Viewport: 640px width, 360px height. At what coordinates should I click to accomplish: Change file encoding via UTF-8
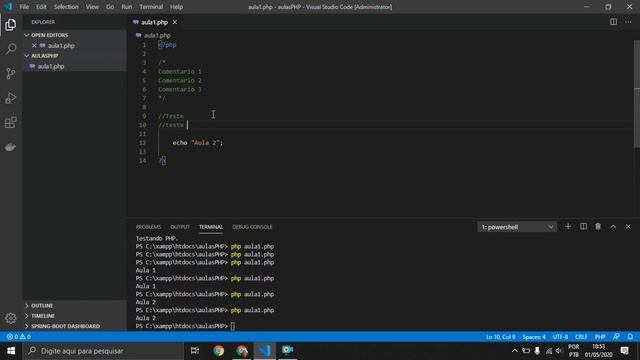[x=560, y=337]
